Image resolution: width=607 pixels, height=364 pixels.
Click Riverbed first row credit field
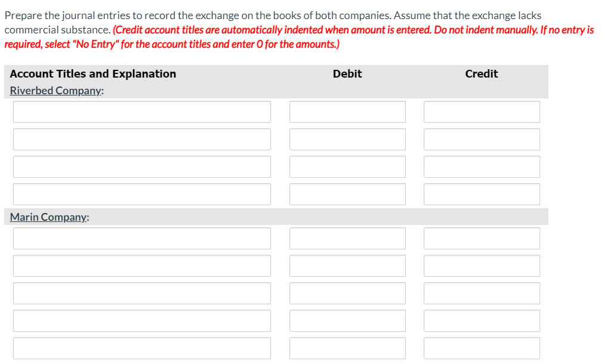tap(482, 112)
